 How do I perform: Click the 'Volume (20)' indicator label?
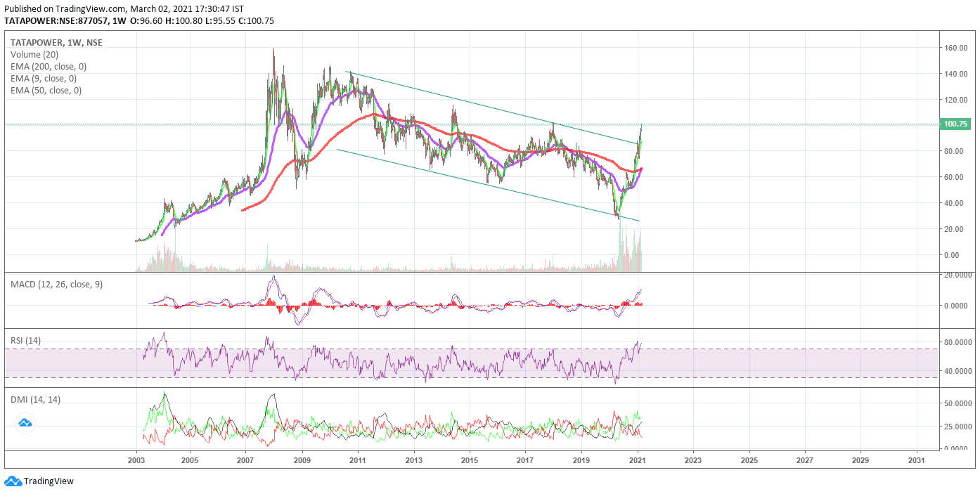click(x=34, y=54)
